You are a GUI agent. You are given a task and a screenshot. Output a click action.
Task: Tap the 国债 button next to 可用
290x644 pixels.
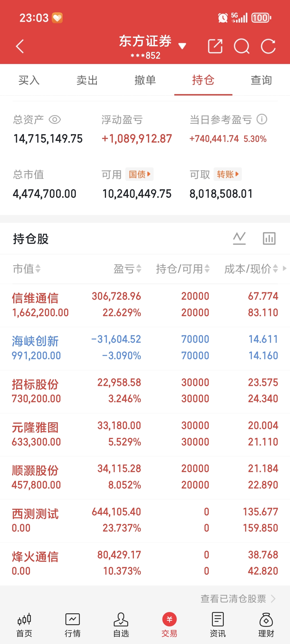pyautogui.click(x=139, y=174)
